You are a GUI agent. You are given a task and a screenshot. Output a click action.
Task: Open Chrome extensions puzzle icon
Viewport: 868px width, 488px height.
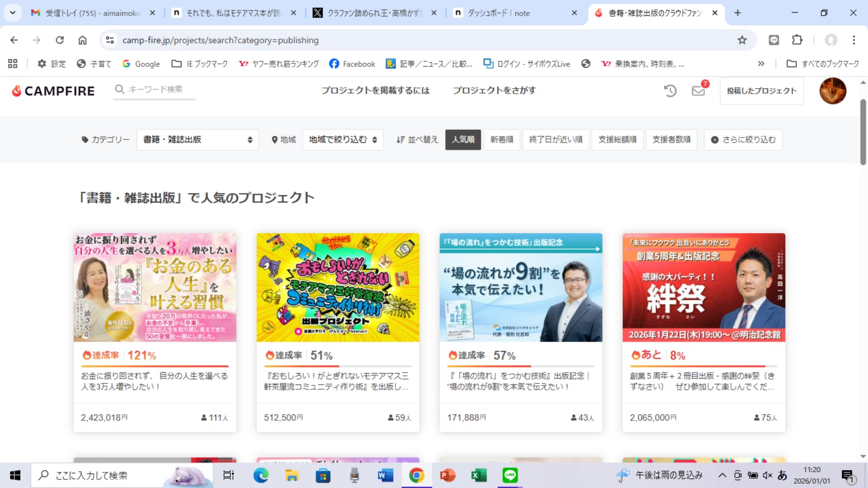[797, 40]
